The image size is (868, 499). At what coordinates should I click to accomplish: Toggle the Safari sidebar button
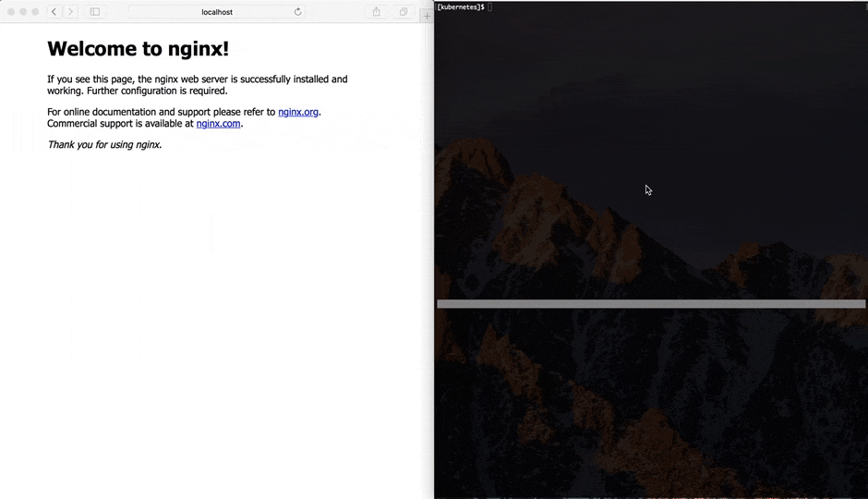pos(95,12)
